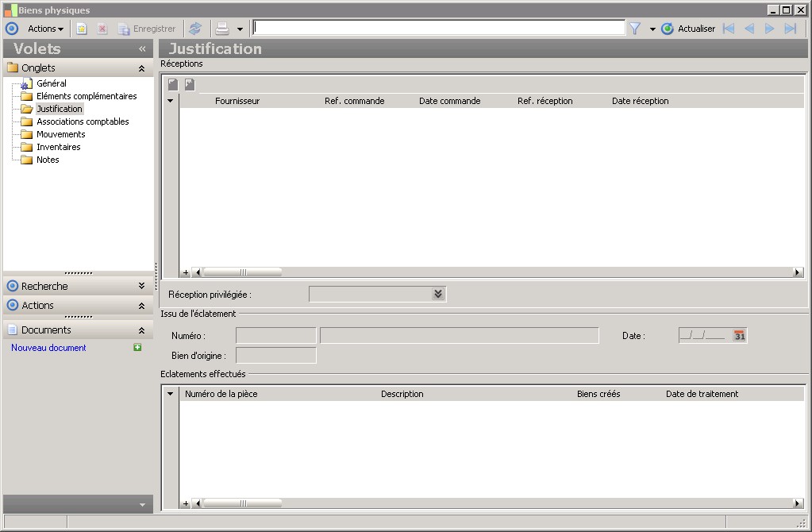Screen dimensions: 812x532
Task: Sort by Date réception column
Action: tap(640, 101)
